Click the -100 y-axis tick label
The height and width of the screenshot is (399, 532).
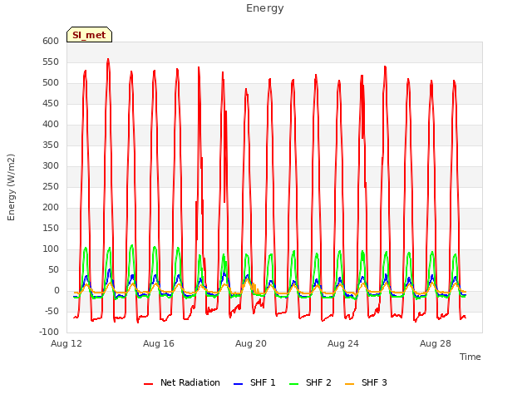pos(49,332)
